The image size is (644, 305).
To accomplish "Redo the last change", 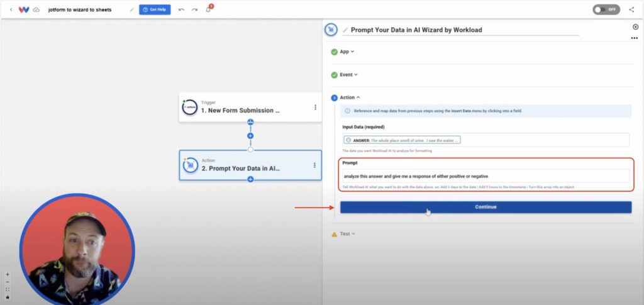I will [195, 9].
